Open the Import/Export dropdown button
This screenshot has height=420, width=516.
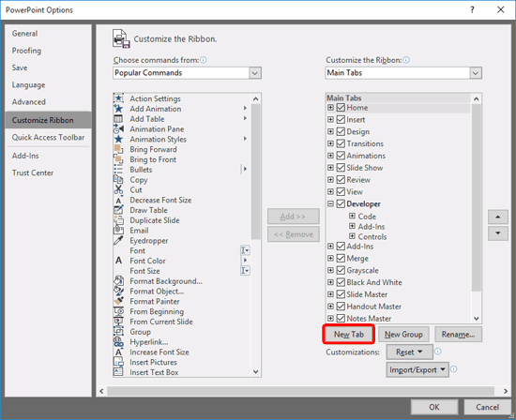click(417, 369)
